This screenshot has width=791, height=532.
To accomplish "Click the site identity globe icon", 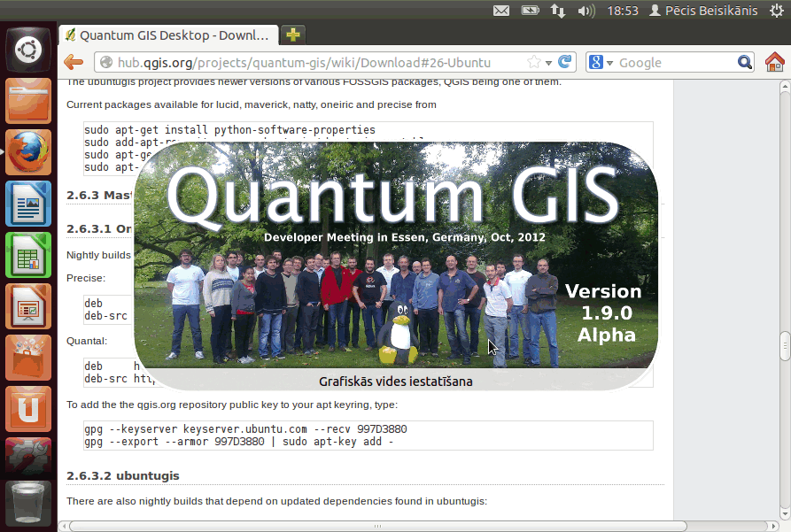I will click(x=106, y=62).
